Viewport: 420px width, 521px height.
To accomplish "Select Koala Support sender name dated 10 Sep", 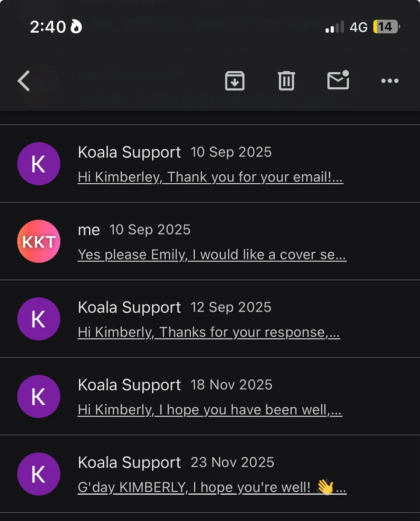I will pos(129,152).
